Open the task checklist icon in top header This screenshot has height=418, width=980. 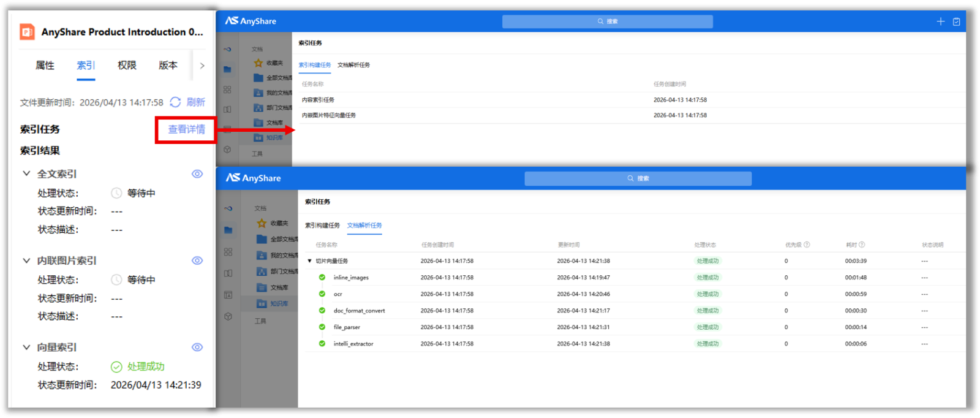(957, 21)
